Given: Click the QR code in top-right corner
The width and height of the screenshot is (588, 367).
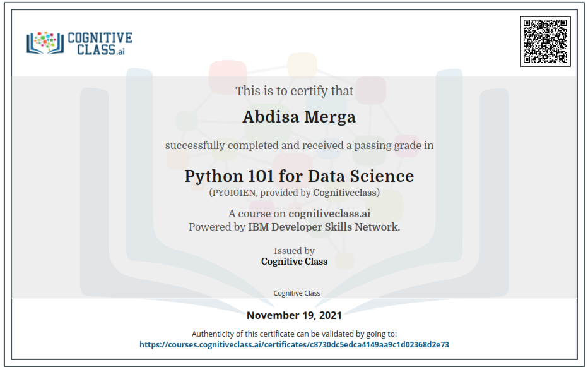Looking at the screenshot, I should point(545,41).
